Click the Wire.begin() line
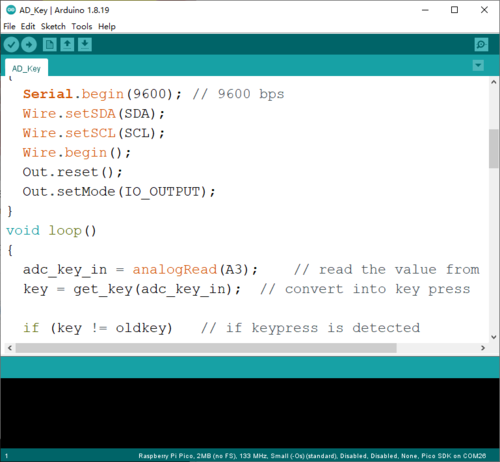 point(77,153)
